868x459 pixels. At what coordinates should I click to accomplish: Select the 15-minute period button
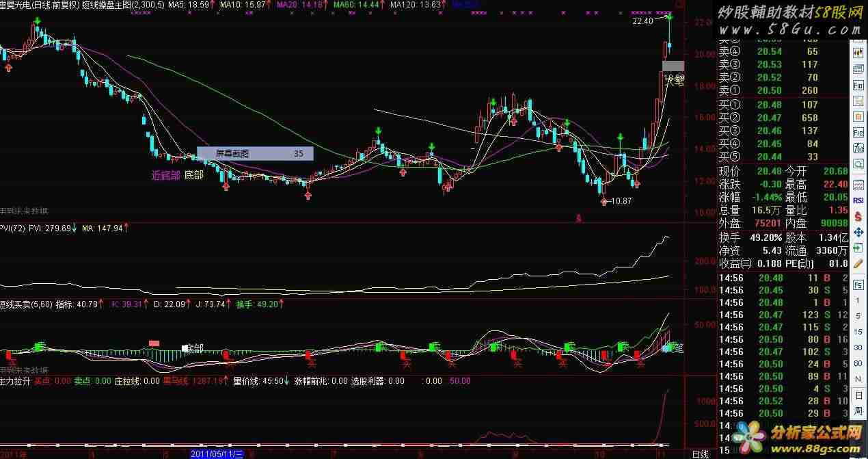858,331
